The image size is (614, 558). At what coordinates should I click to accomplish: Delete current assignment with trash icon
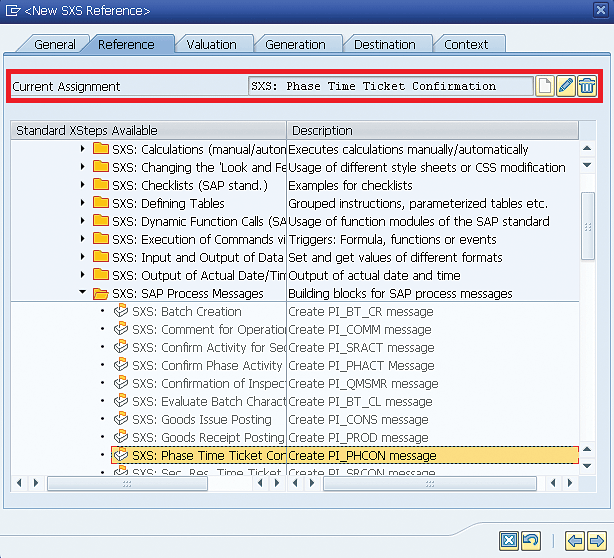587,86
